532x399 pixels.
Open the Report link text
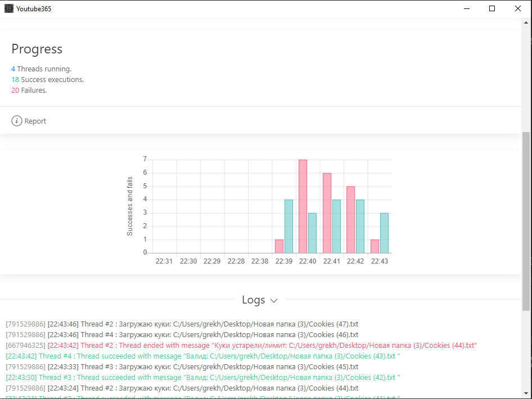pyautogui.click(x=35, y=121)
